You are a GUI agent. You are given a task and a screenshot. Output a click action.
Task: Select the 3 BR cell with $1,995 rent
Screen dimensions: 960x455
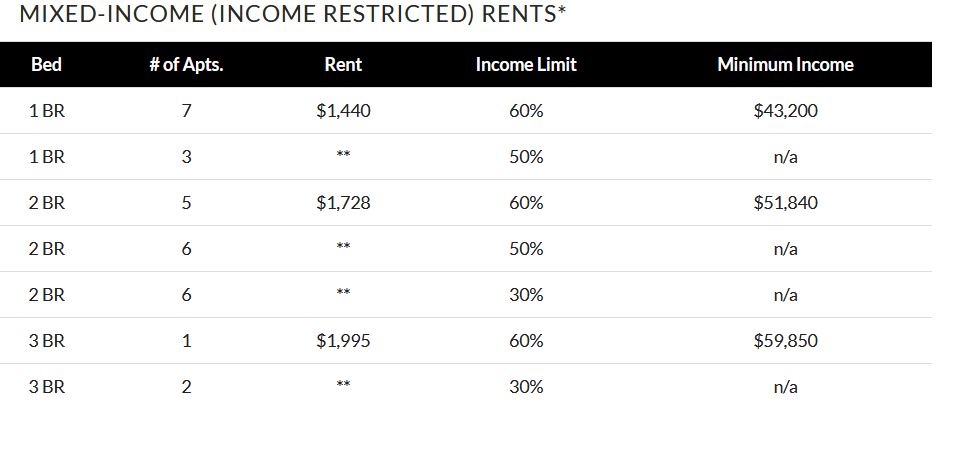(x=46, y=341)
